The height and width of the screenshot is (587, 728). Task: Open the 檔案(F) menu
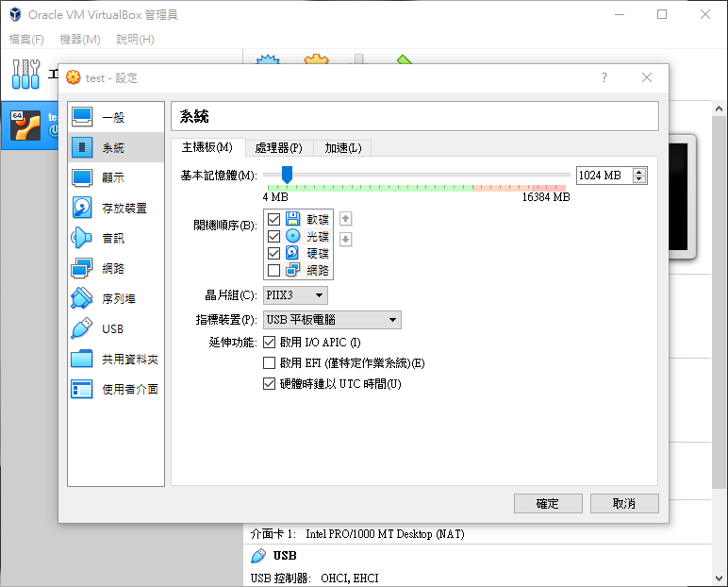pos(26,40)
